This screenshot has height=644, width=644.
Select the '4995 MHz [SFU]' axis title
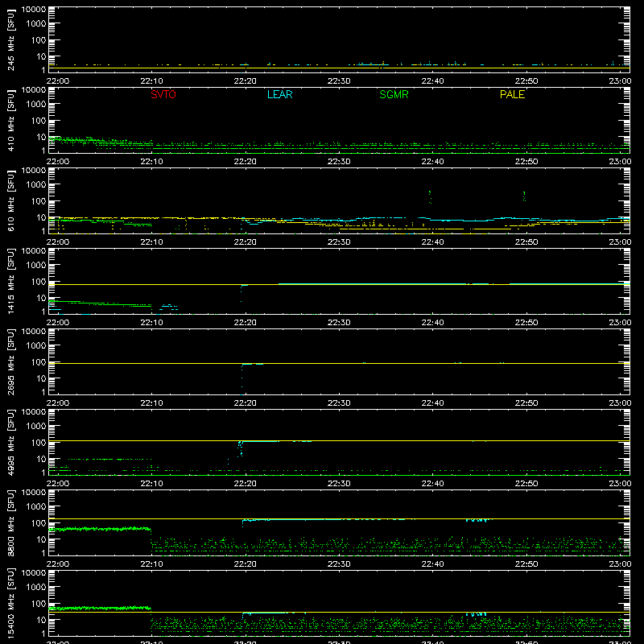click(10, 442)
